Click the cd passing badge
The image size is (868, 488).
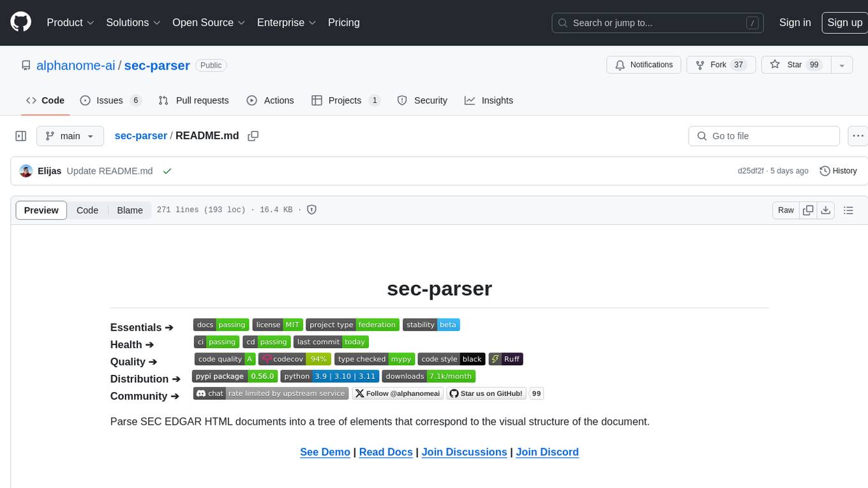click(x=267, y=342)
